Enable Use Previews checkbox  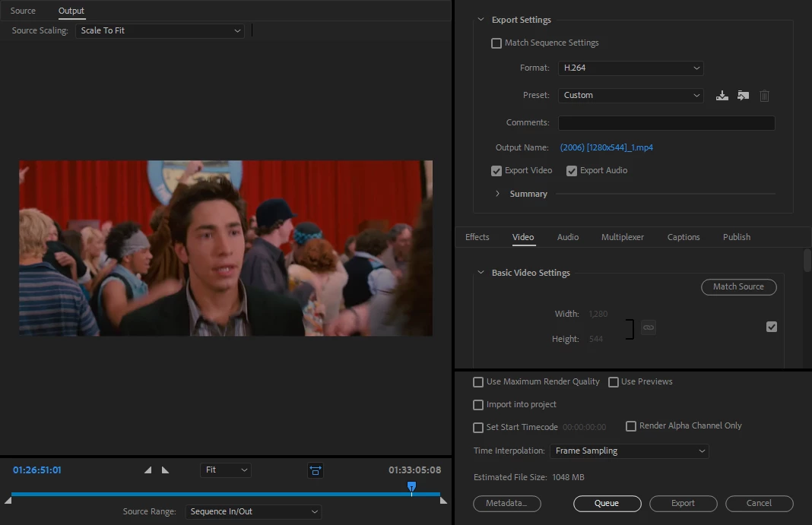pos(613,382)
